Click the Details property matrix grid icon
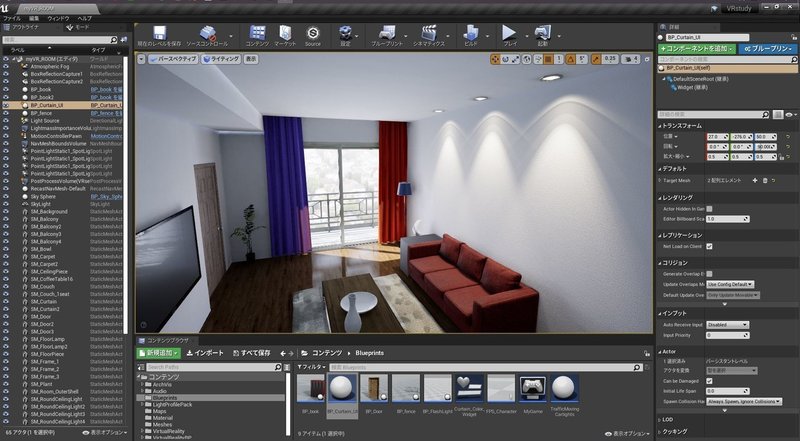This screenshot has width=800, height=441. 778,115
